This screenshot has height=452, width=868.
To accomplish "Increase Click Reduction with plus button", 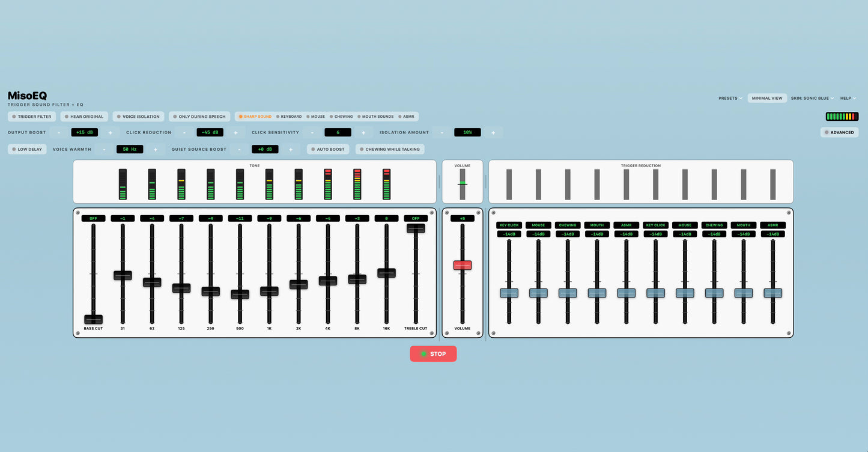I will point(235,132).
